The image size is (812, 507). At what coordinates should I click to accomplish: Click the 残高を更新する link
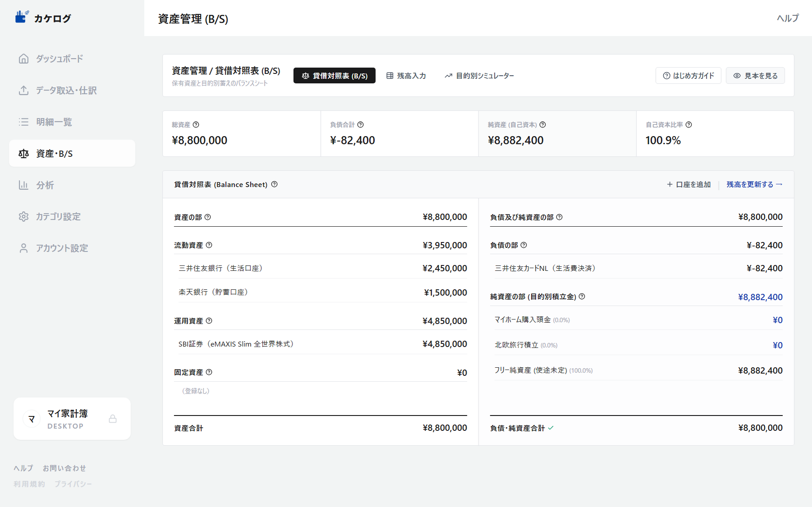coord(754,184)
